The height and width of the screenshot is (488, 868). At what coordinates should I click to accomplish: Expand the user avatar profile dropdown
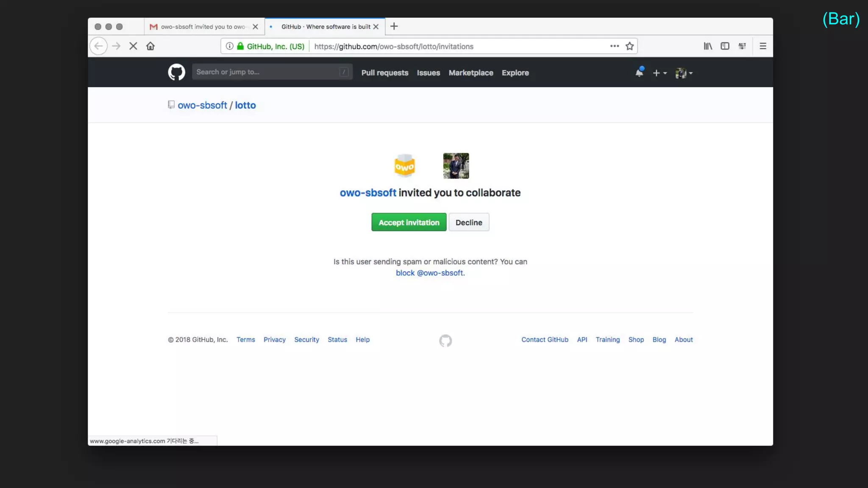(684, 73)
